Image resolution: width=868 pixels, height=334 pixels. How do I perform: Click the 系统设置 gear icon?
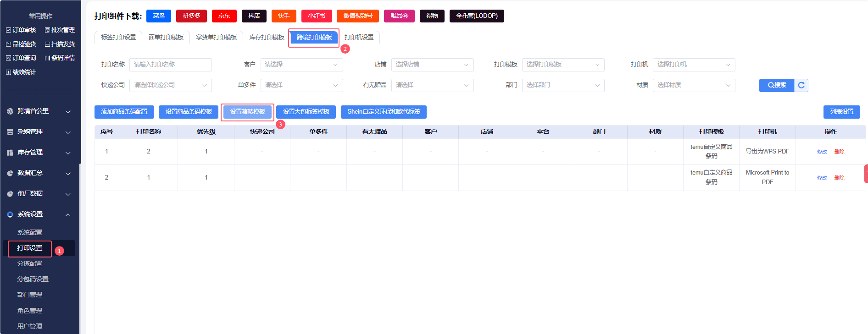(10, 214)
